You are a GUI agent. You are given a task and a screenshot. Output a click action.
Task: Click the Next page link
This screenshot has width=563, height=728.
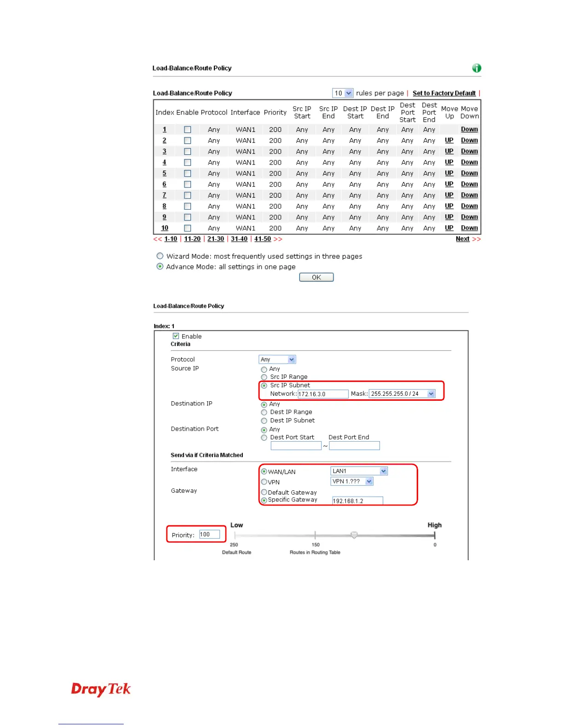[462, 239]
